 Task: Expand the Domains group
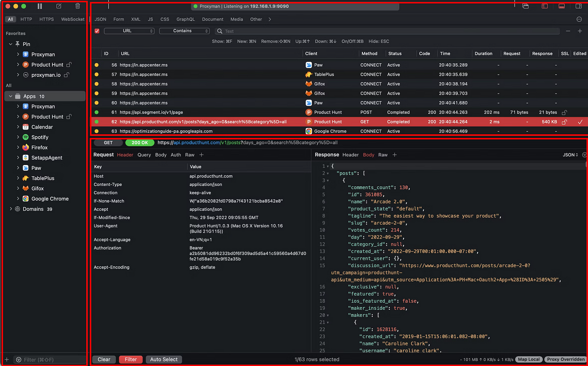11,209
